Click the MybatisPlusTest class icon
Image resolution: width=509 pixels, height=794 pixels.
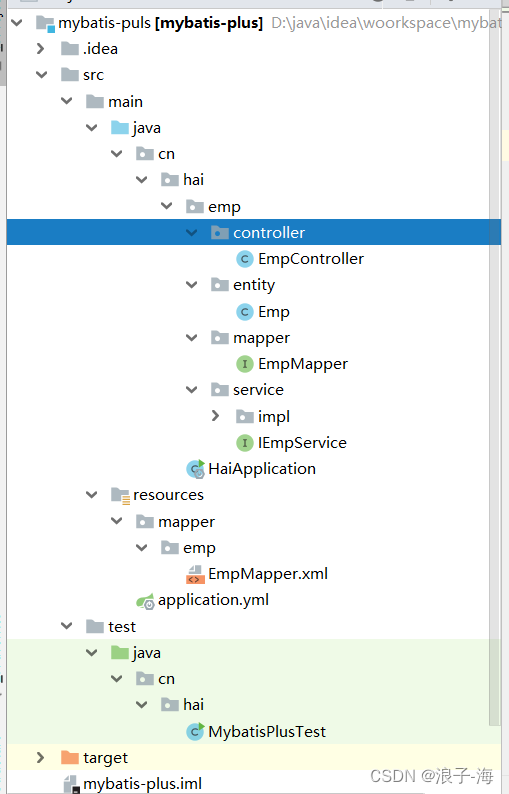[195, 731]
